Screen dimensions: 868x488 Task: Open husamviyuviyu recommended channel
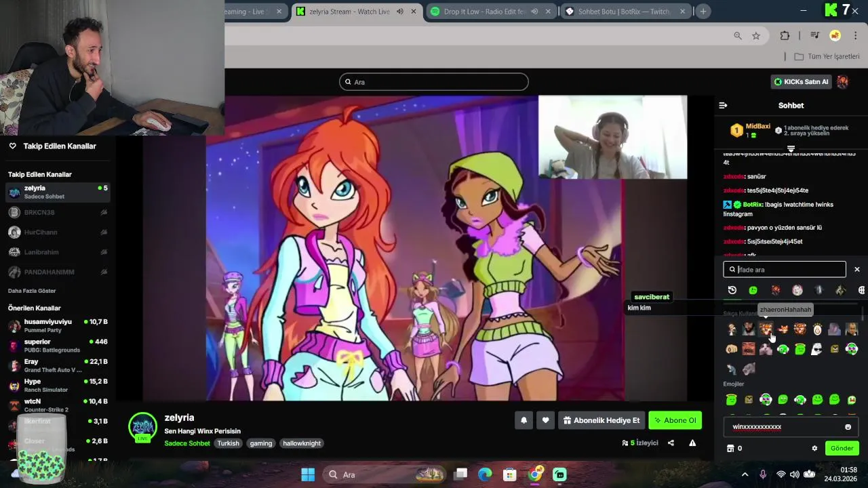tap(58, 326)
